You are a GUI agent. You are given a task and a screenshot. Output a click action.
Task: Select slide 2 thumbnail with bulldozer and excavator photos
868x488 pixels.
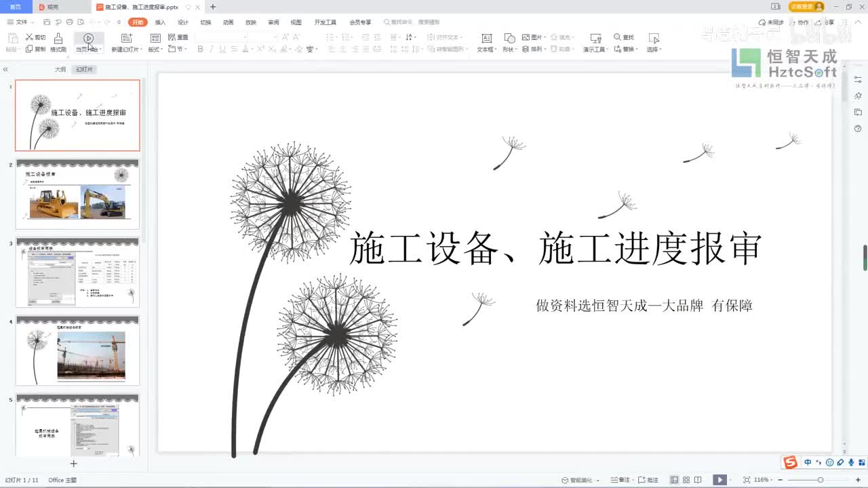[x=77, y=195]
